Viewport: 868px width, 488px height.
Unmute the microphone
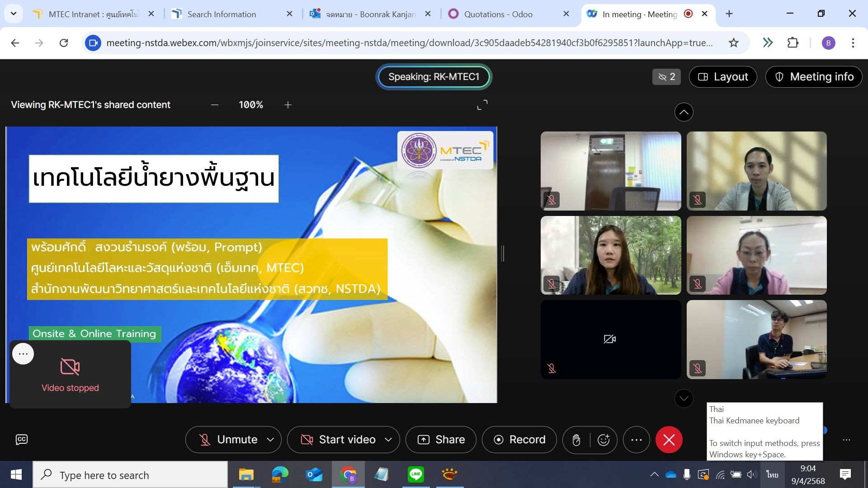tap(229, 440)
